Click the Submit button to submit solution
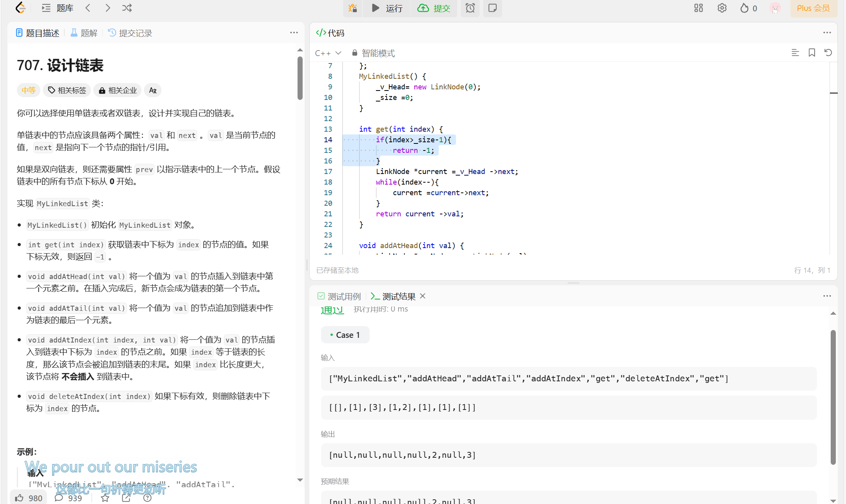Image resolution: width=846 pixels, height=504 pixels. 434,8
